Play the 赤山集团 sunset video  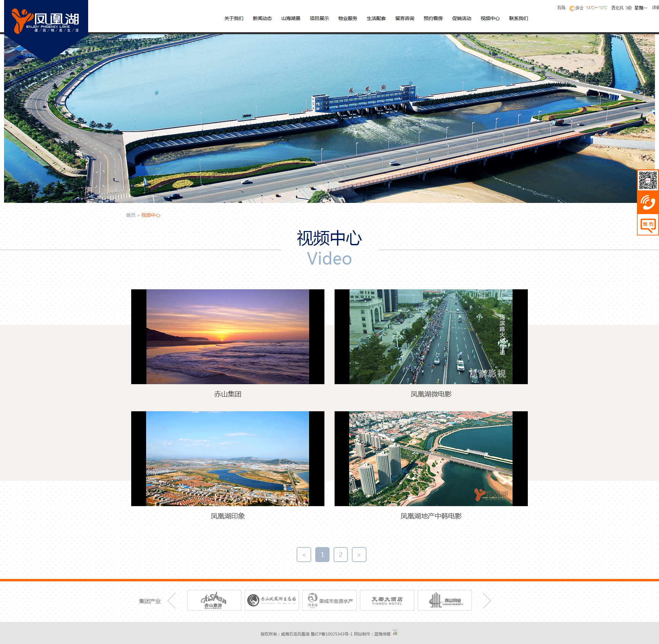tap(227, 336)
